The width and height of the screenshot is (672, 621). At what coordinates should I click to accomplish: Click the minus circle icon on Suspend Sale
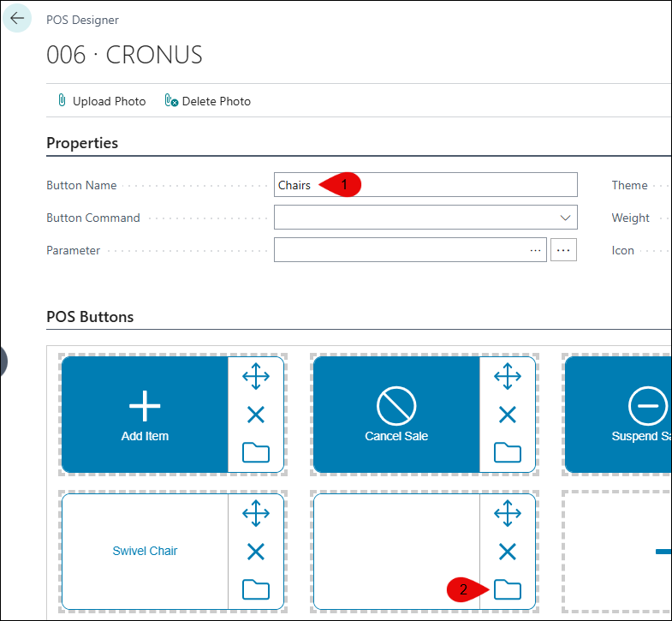pos(648,406)
